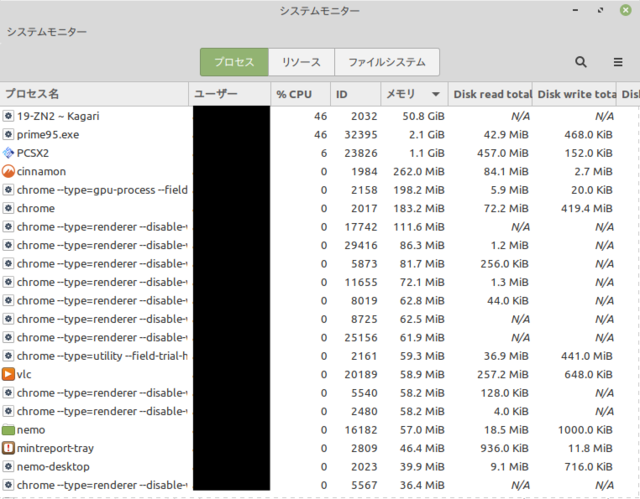Click the mintreport-tray icon
The height and width of the screenshot is (499, 640).
pos(8,448)
